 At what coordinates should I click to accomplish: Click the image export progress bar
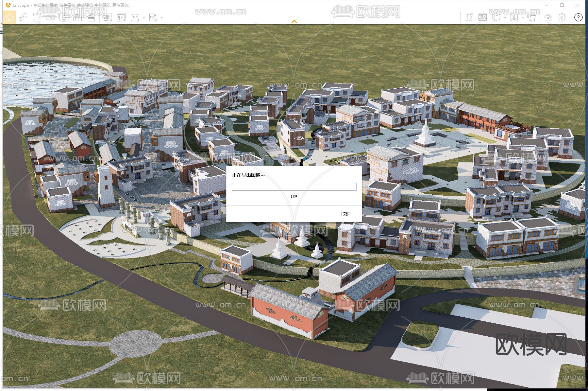(294, 187)
